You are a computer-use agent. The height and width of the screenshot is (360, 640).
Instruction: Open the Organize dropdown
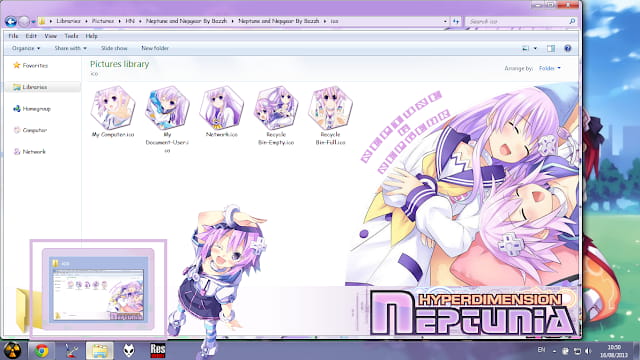26,48
